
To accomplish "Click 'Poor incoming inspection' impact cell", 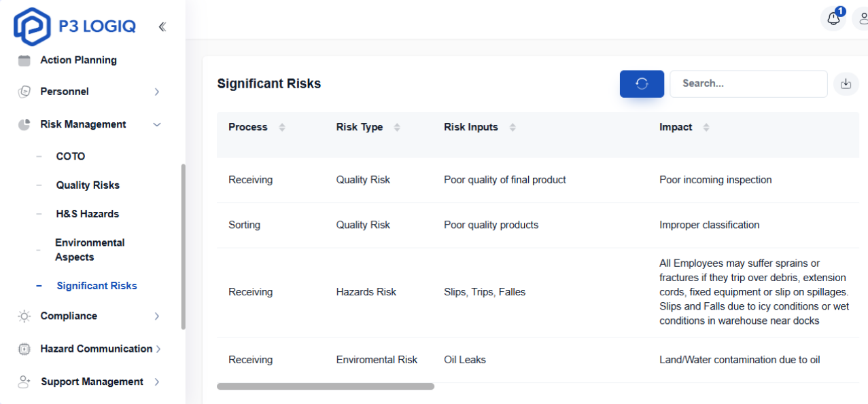I will coord(716,180).
